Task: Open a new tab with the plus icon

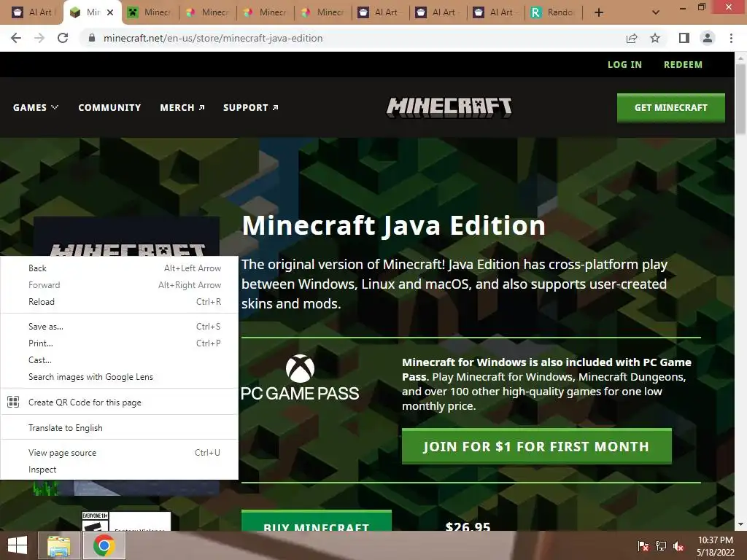Action: [599, 12]
